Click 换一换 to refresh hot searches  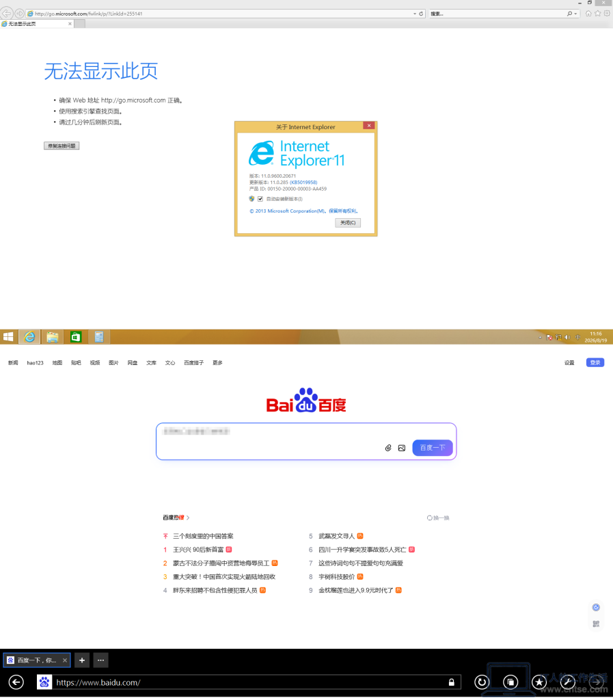(438, 518)
